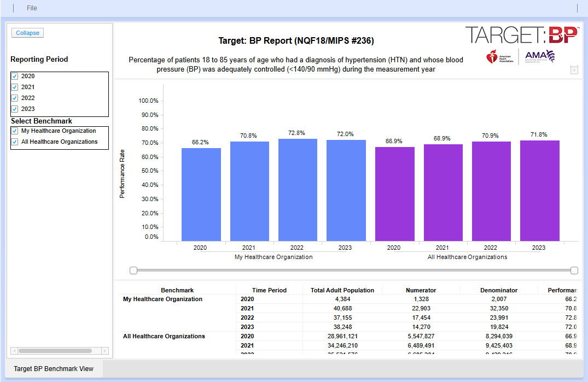The width and height of the screenshot is (588, 382).
Task: Collapse the filter sidebar
Action: pos(27,33)
